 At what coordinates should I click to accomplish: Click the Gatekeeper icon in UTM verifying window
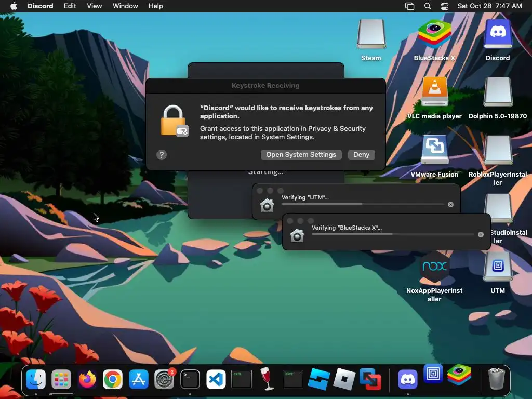pyautogui.click(x=267, y=205)
